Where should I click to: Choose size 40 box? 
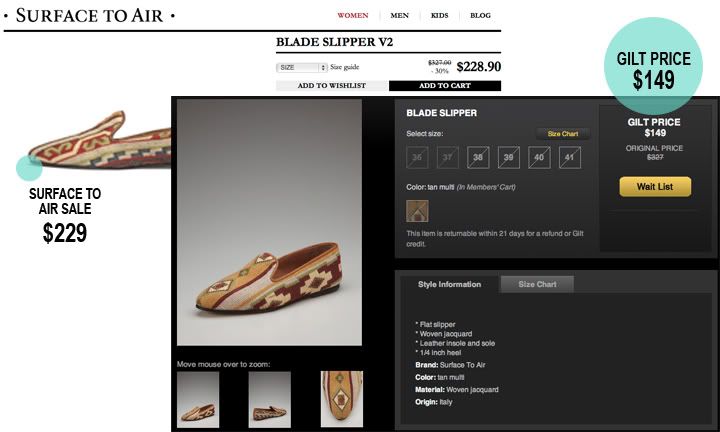[539, 157]
